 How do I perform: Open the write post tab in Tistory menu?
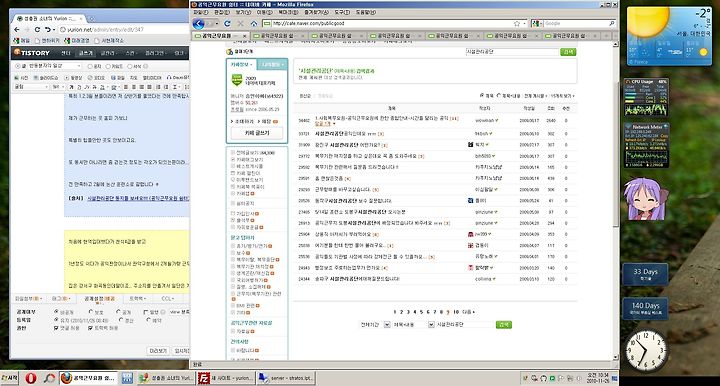(x=86, y=53)
